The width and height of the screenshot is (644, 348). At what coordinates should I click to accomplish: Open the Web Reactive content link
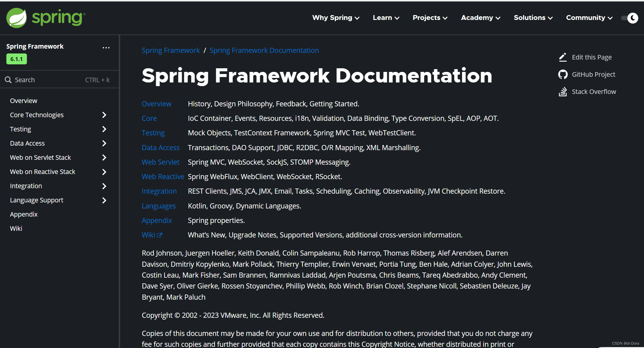pos(163,176)
